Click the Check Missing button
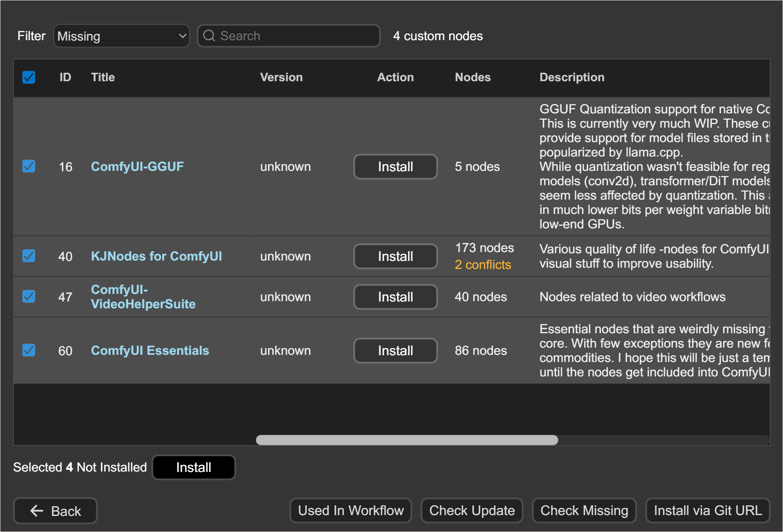783x532 pixels. pyautogui.click(x=584, y=511)
